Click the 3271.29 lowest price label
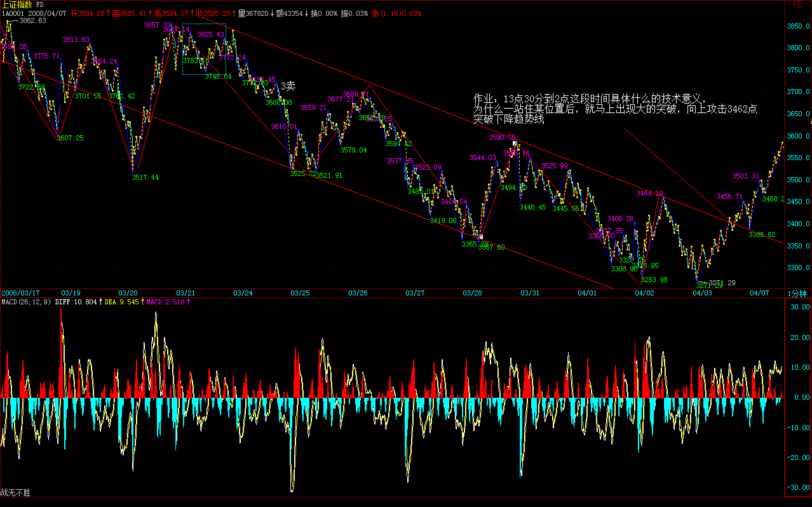Image resolution: width=812 pixels, height=507 pixels. pos(722,283)
